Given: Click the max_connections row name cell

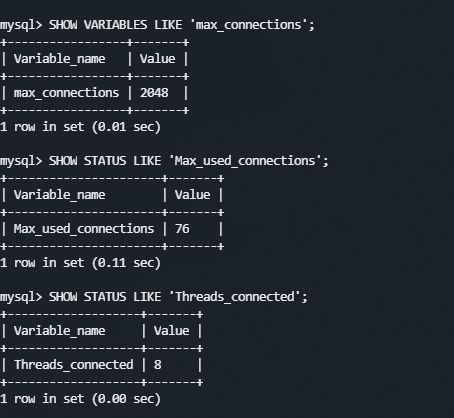Looking at the screenshot, I should coord(66,93).
